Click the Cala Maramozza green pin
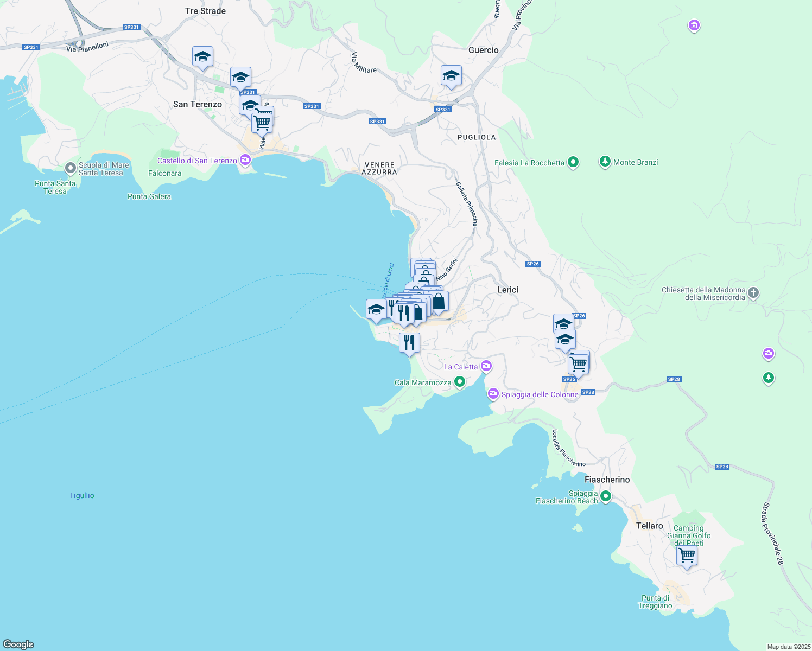The width and height of the screenshot is (812, 651). [460, 382]
